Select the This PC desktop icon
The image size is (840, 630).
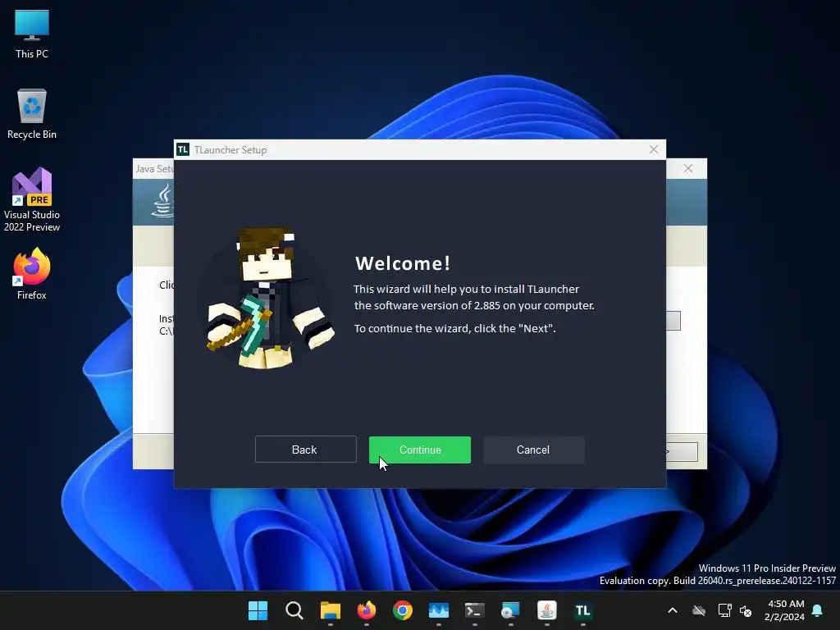coord(32,34)
